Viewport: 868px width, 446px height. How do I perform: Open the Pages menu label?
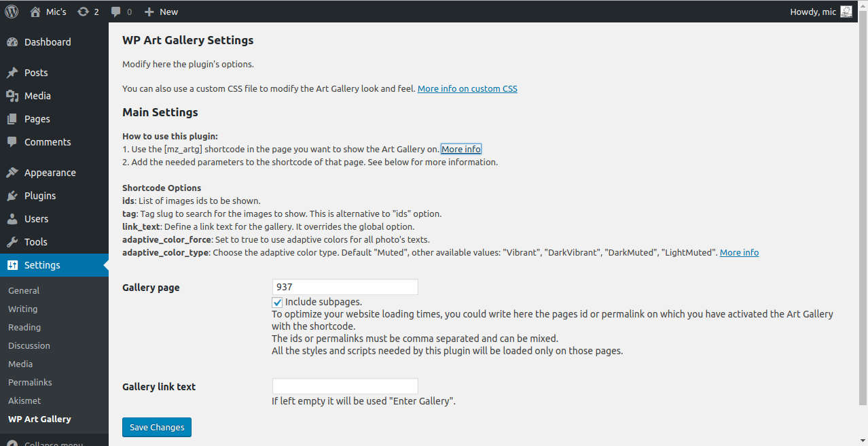[37, 119]
